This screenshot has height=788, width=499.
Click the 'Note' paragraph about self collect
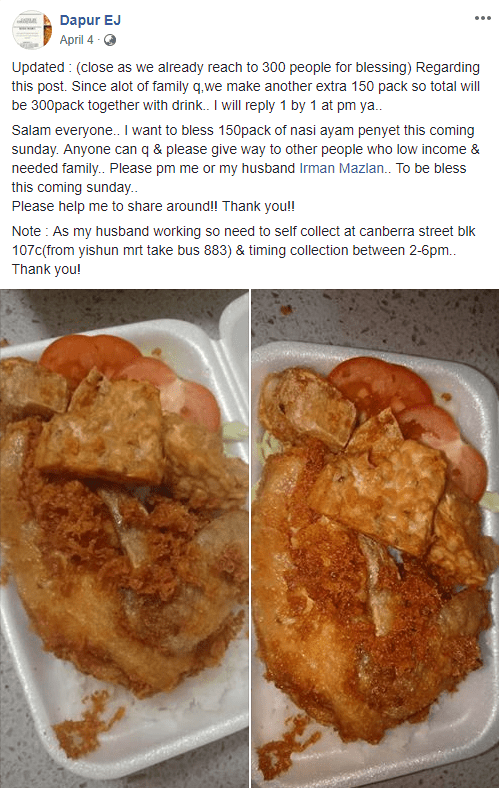coord(244,250)
